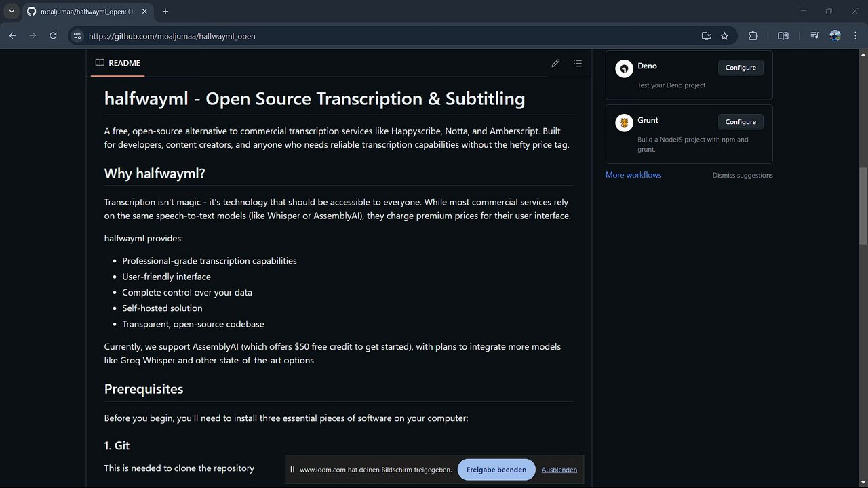Dismiss the workflow suggestions
The image size is (868, 488).
point(743,176)
